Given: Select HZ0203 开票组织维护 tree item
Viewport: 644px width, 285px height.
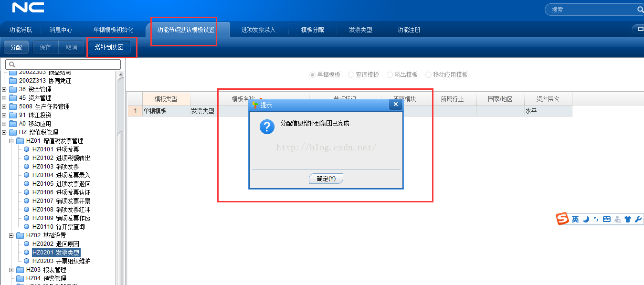Looking at the screenshot, I should [61, 261].
